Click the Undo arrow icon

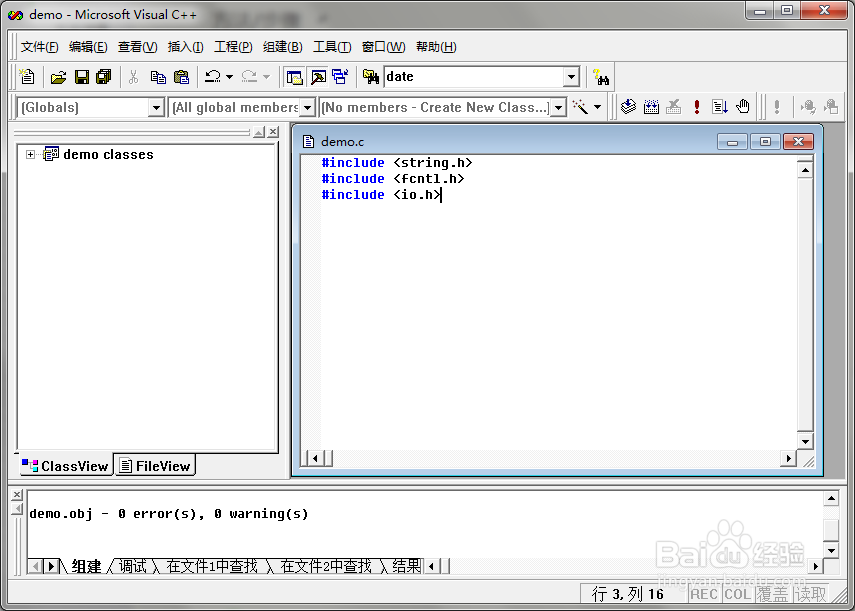click(213, 77)
